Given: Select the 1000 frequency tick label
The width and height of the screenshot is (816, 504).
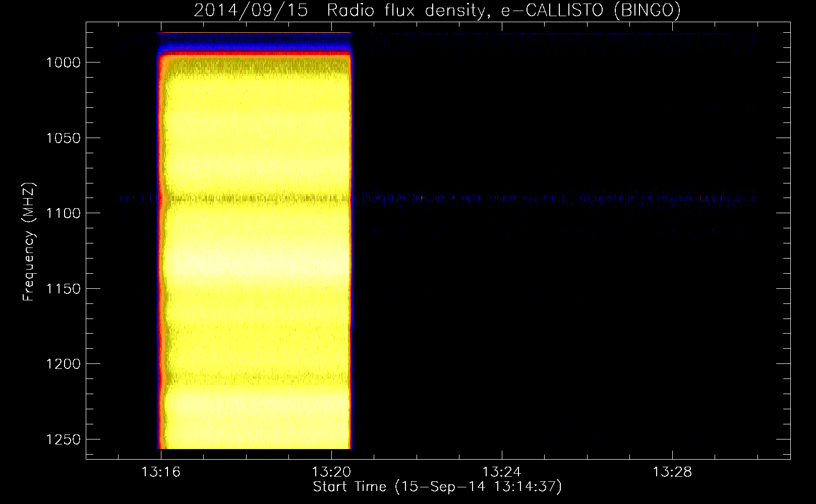Looking at the screenshot, I should coord(63,62).
